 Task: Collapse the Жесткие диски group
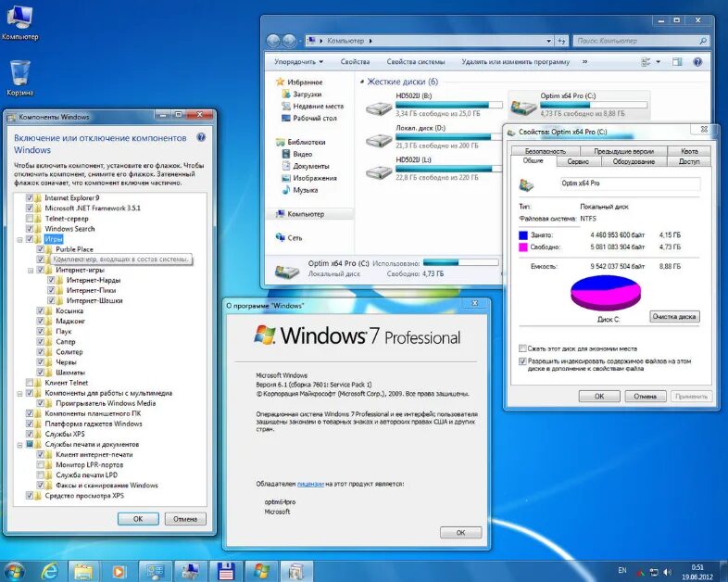[361, 82]
